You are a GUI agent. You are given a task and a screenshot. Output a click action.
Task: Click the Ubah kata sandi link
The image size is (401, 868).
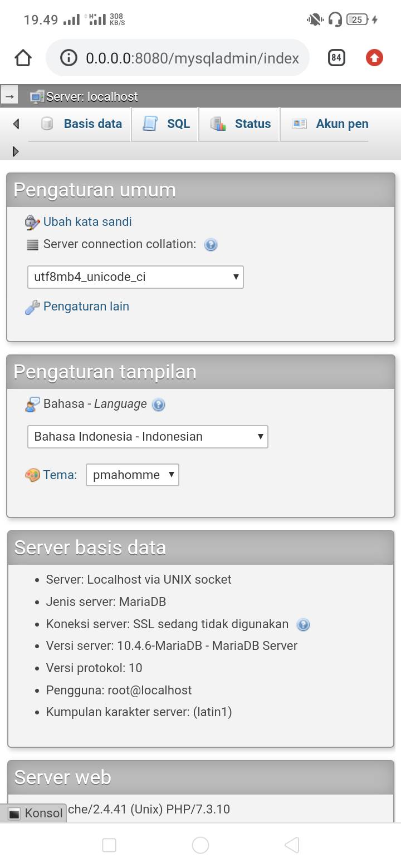87,222
